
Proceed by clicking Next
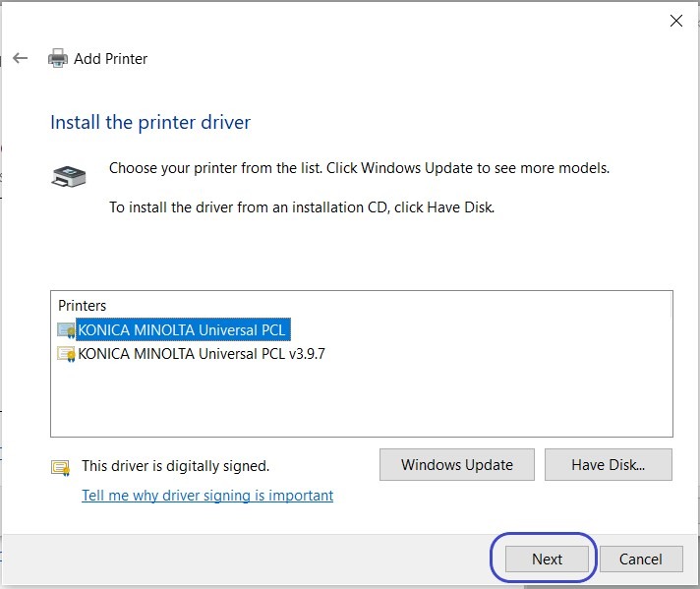(x=547, y=559)
